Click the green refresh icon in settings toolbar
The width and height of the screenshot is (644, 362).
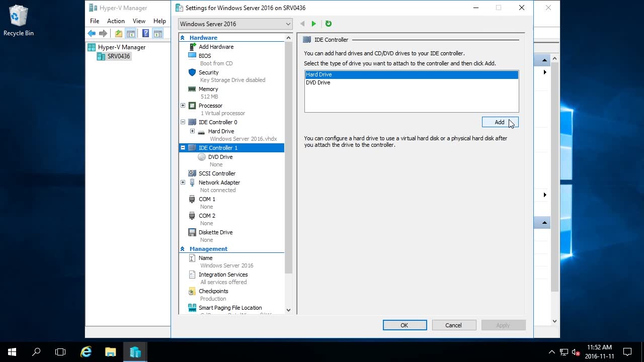[329, 24]
